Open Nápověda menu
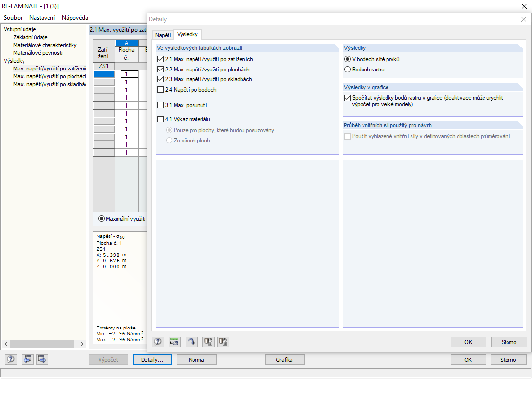532x399 pixels. [x=75, y=18]
